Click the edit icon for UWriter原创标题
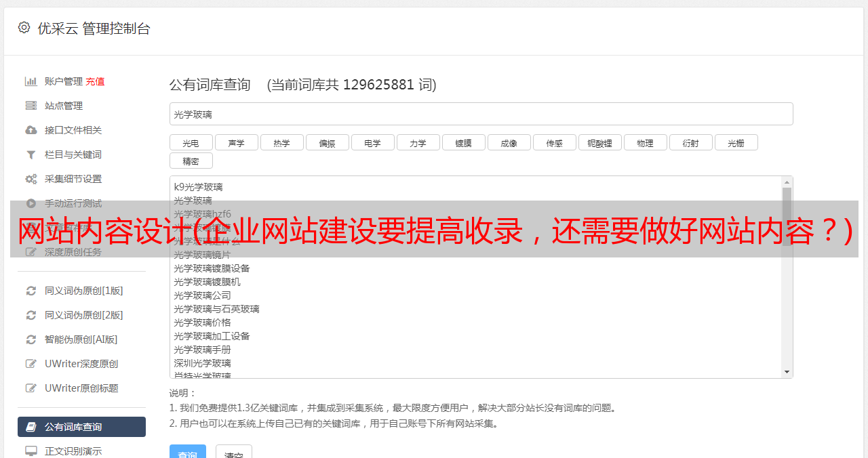The image size is (868, 458). coord(31,388)
